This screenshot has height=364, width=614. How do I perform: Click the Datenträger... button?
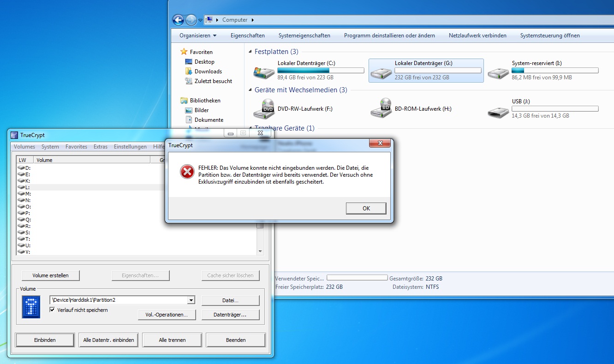click(x=231, y=315)
